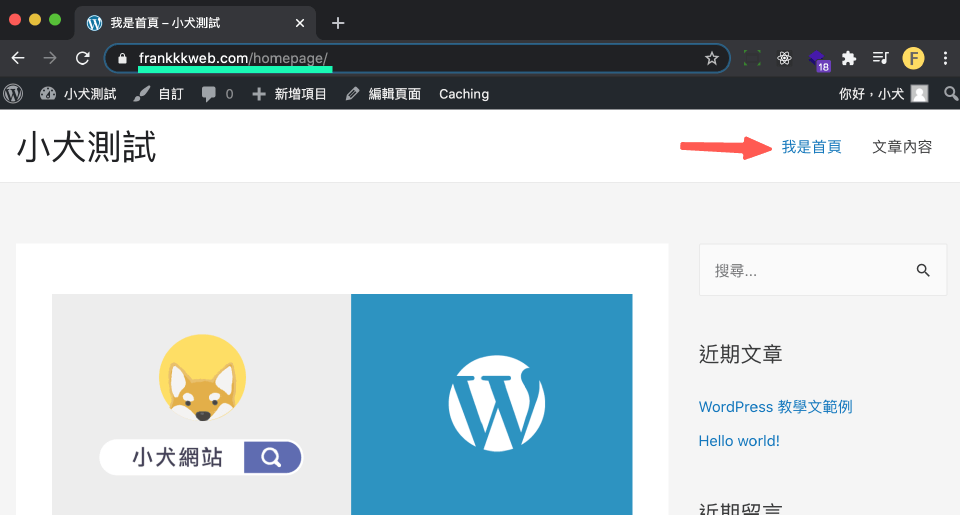Click the URL address bar

(416, 58)
